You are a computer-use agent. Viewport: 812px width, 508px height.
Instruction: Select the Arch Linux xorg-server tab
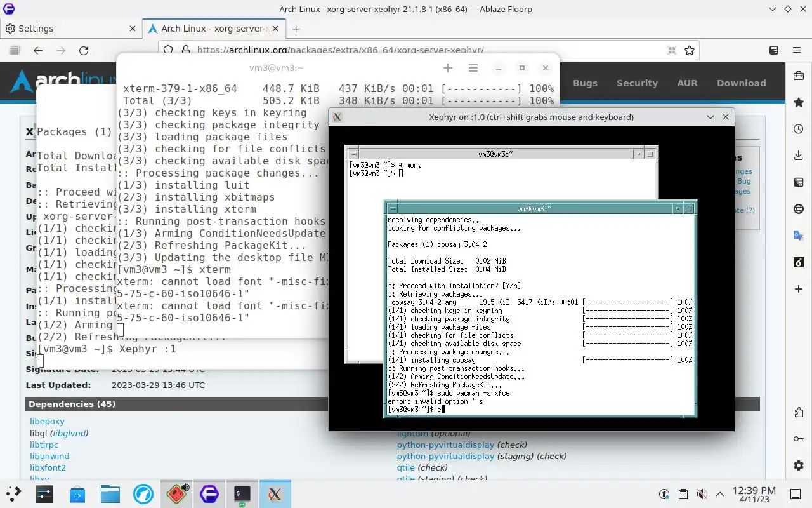(x=214, y=29)
